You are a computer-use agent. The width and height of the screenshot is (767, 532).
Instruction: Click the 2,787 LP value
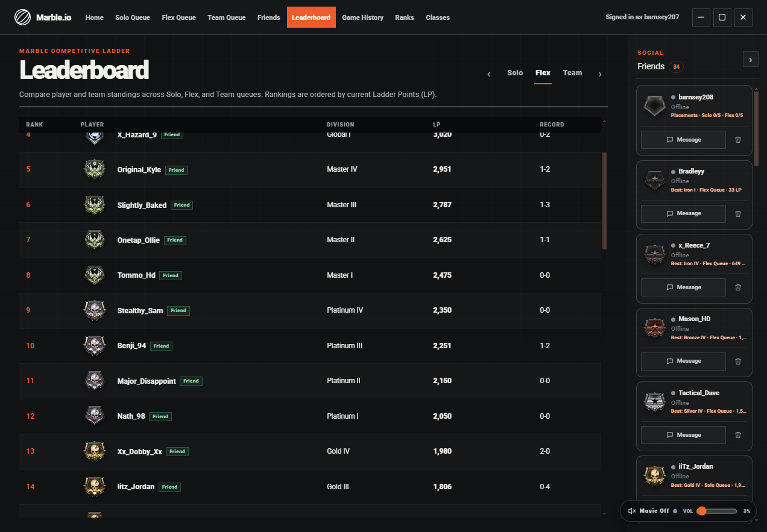(442, 205)
